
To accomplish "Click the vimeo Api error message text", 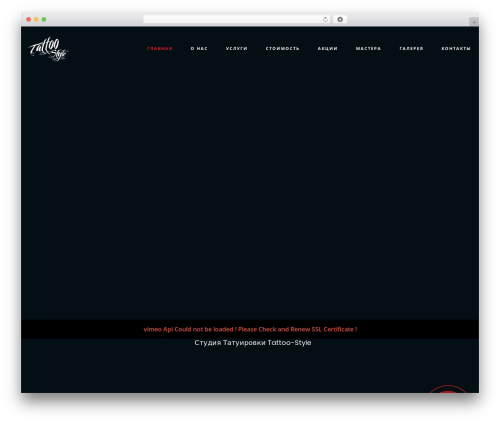I will (x=250, y=329).
